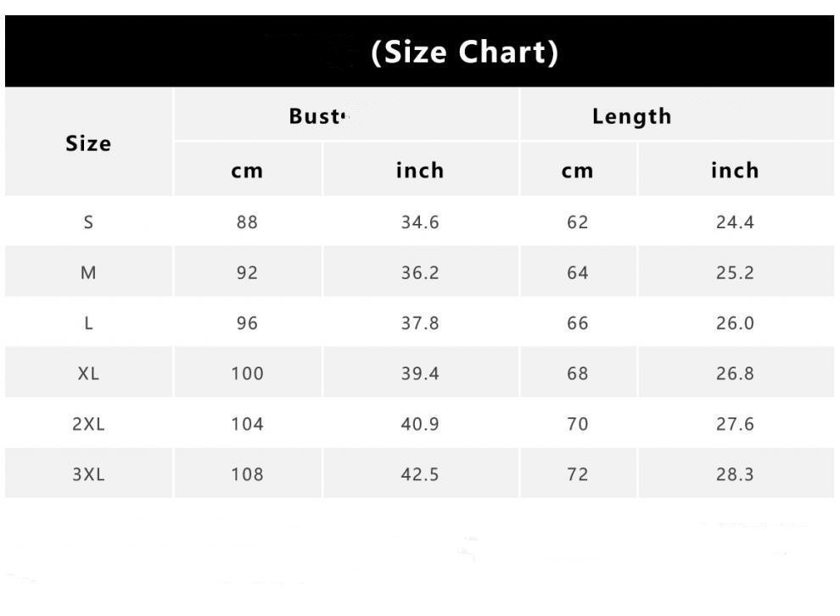This screenshot has width=840, height=616.
Task: Click the M size row label
Action: [88, 273]
